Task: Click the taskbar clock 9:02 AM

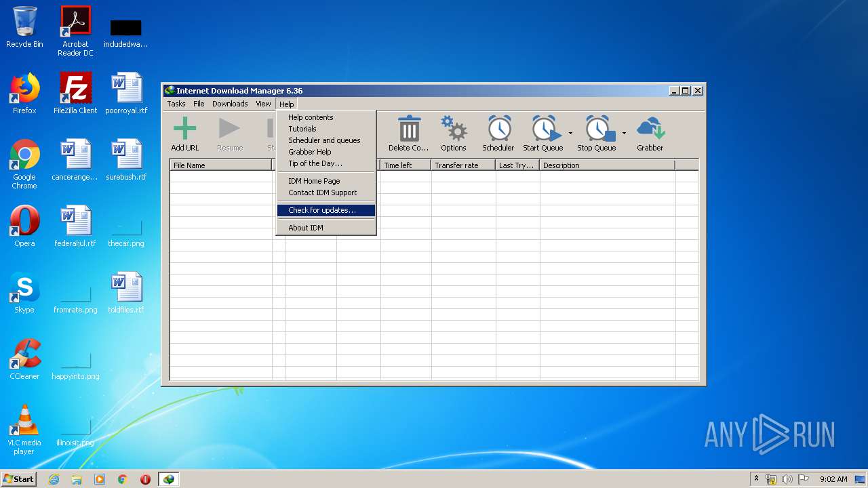Action: 833,479
